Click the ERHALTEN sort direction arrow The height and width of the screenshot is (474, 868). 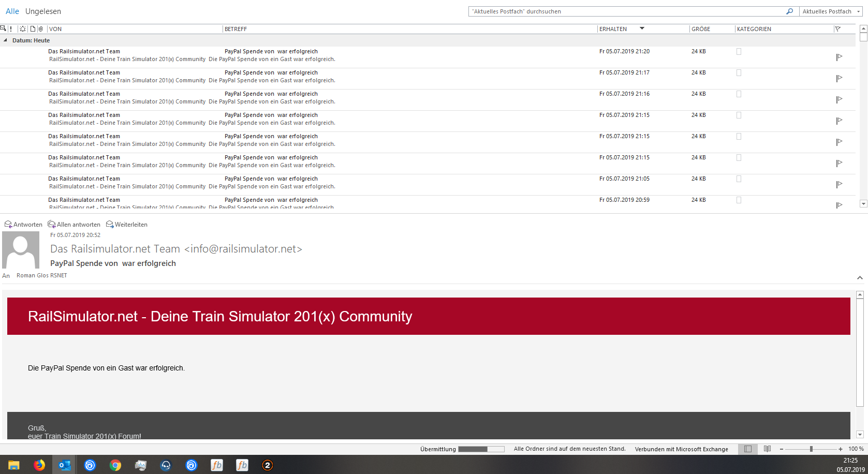click(x=642, y=28)
